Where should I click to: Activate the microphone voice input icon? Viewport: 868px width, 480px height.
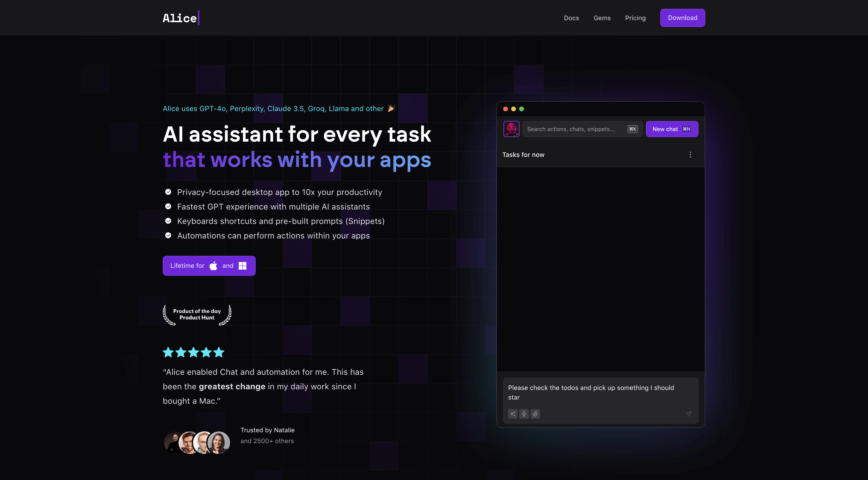524,414
